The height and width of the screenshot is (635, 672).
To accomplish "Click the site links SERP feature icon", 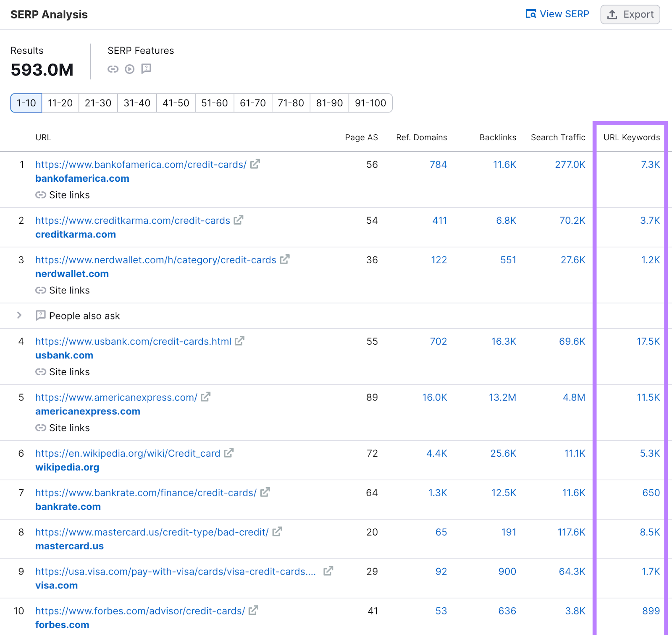I will (113, 69).
